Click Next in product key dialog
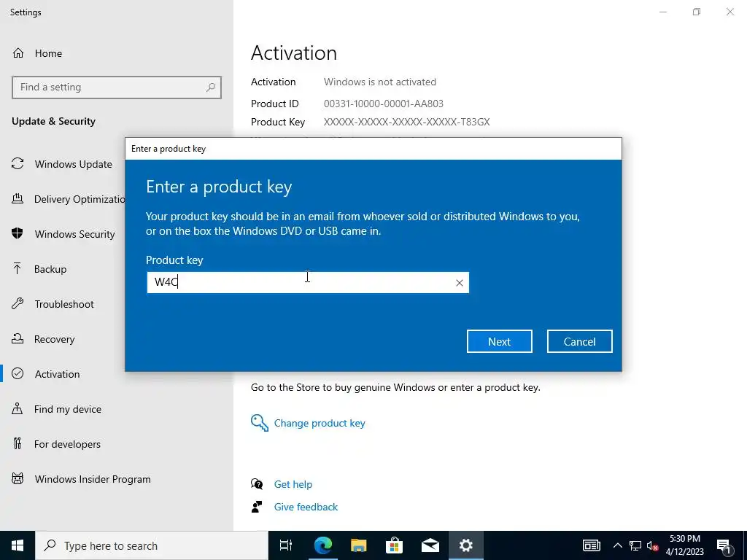This screenshot has height=560, width=747. (499, 341)
